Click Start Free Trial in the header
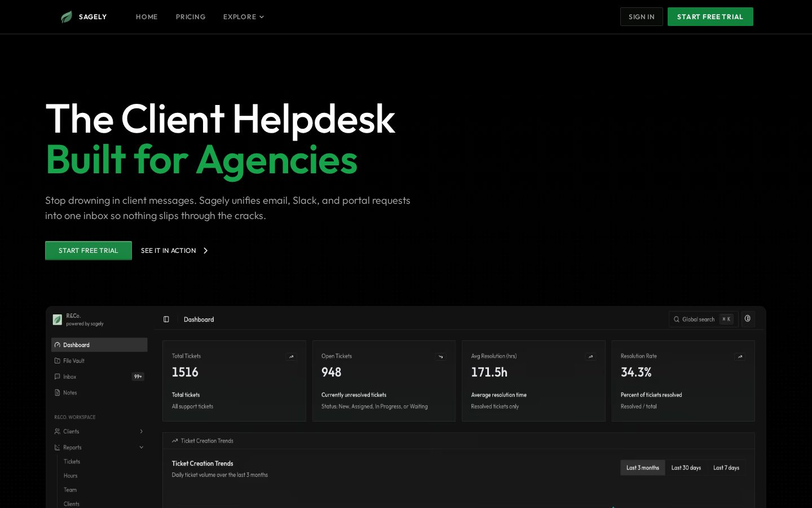This screenshot has height=508, width=812. [710, 17]
